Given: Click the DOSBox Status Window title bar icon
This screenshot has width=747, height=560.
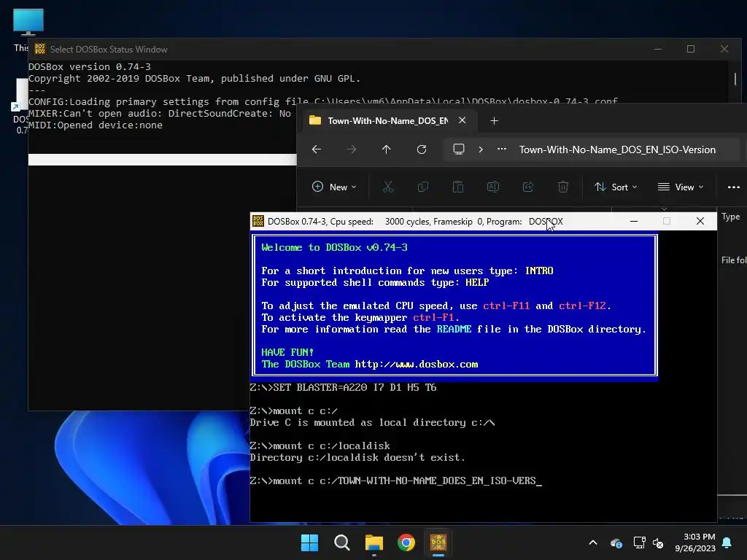Looking at the screenshot, I should pyautogui.click(x=40, y=49).
